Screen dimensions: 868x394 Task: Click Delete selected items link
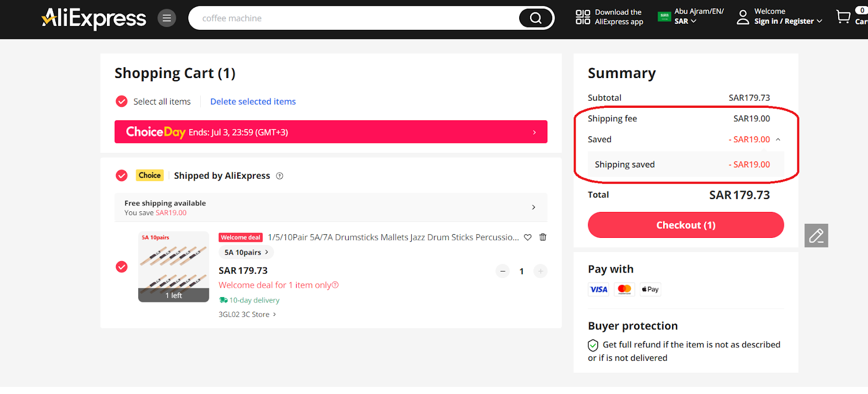pos(253,101)
